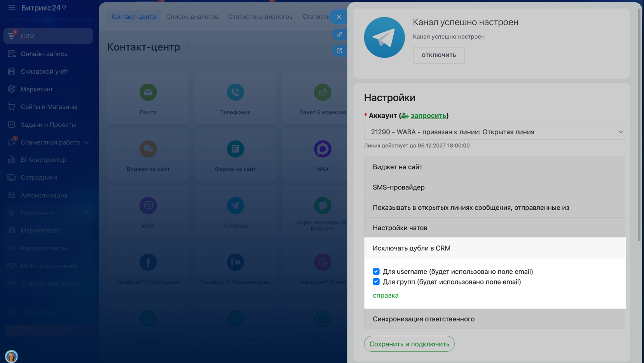Click the user avatar in corner
This screenshot has width=644, height=363.
[x=11, y=356]
